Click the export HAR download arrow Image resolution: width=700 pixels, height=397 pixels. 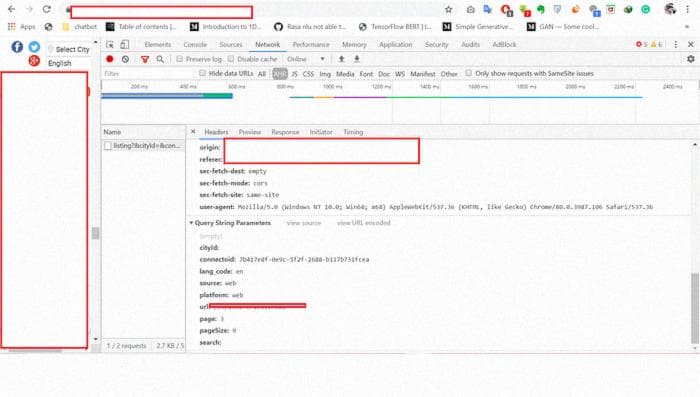357,59
